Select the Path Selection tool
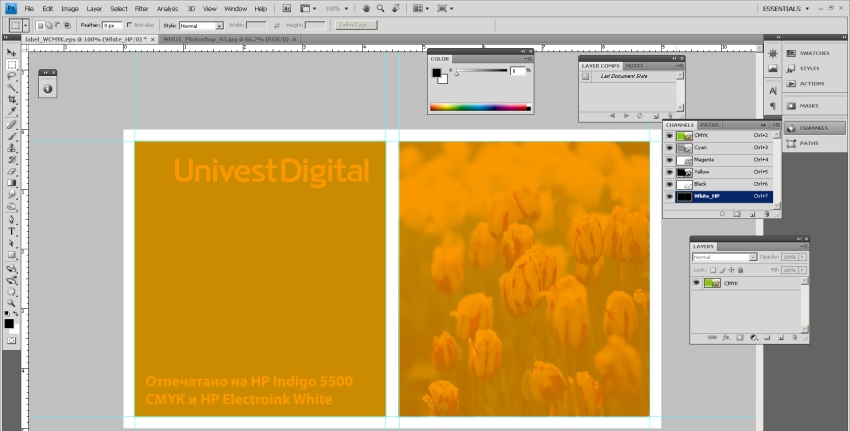 point(11,243)
